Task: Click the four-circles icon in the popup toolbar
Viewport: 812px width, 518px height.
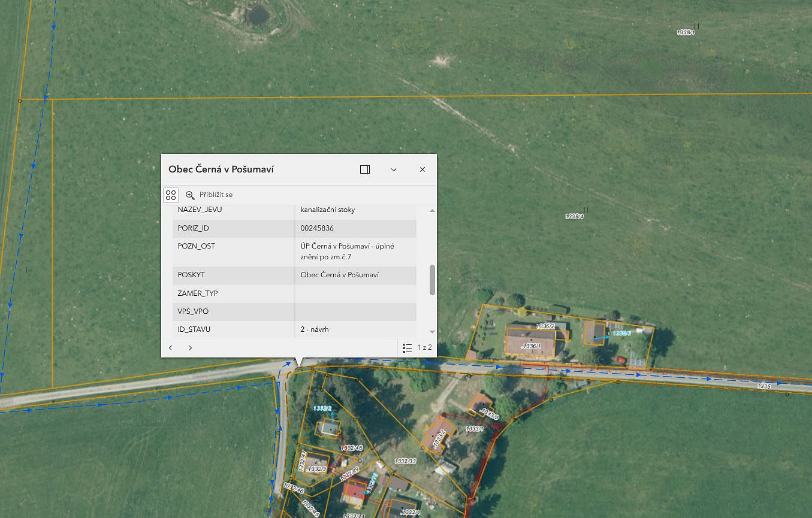Action: point(171,195)
